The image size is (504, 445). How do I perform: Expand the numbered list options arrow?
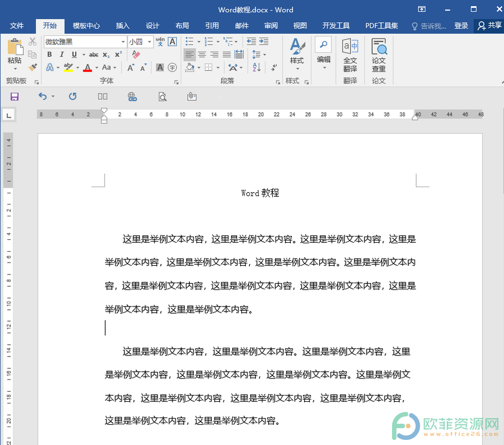point(218,42)
